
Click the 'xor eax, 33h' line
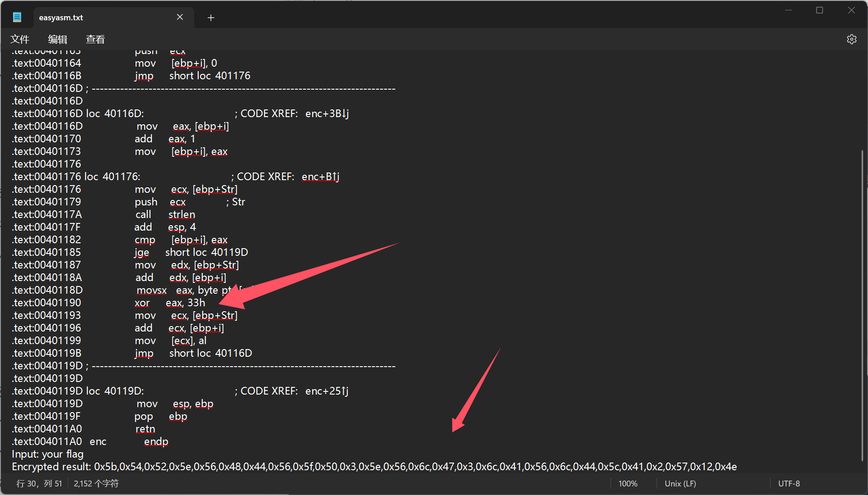click(109, 303)
